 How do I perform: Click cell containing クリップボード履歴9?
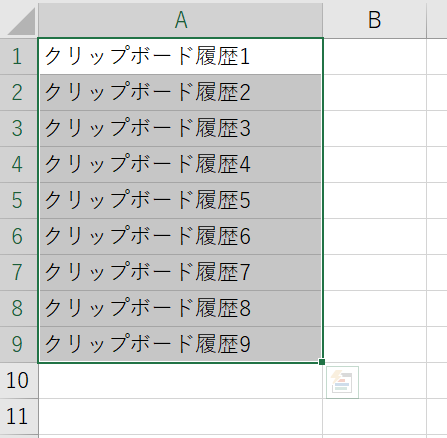(181, 344)
